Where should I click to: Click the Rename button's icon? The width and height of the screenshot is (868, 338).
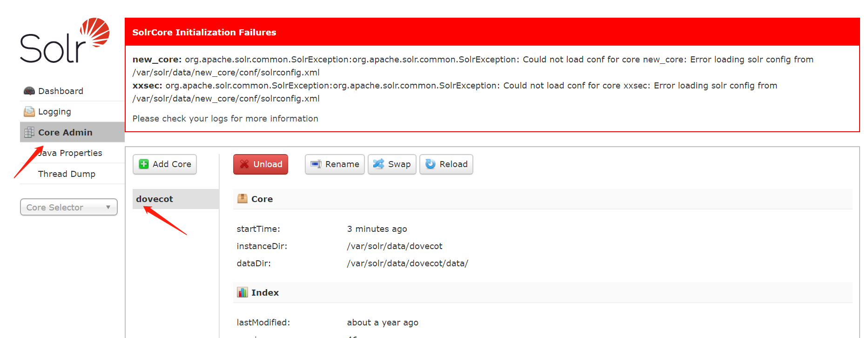tap(316, 164)
